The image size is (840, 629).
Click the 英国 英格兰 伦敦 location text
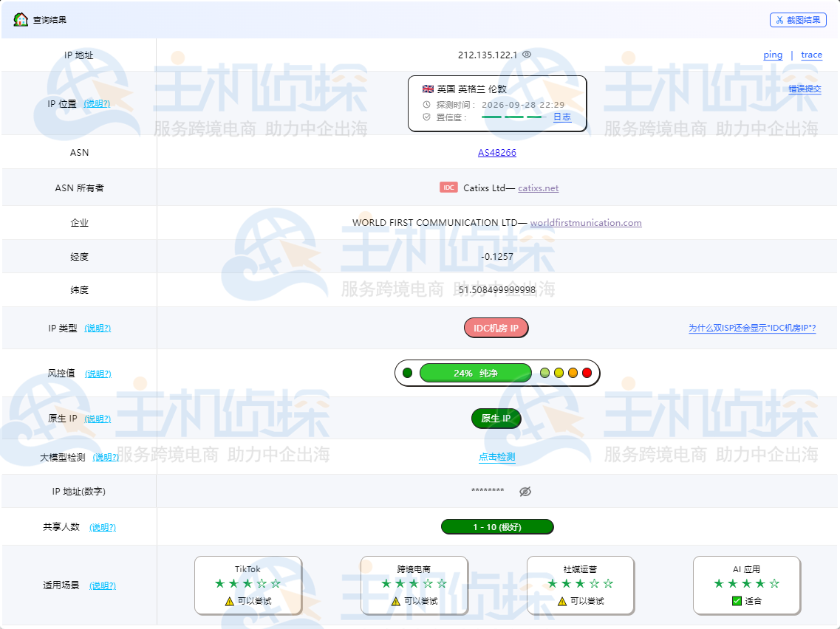tap(471, 89)
